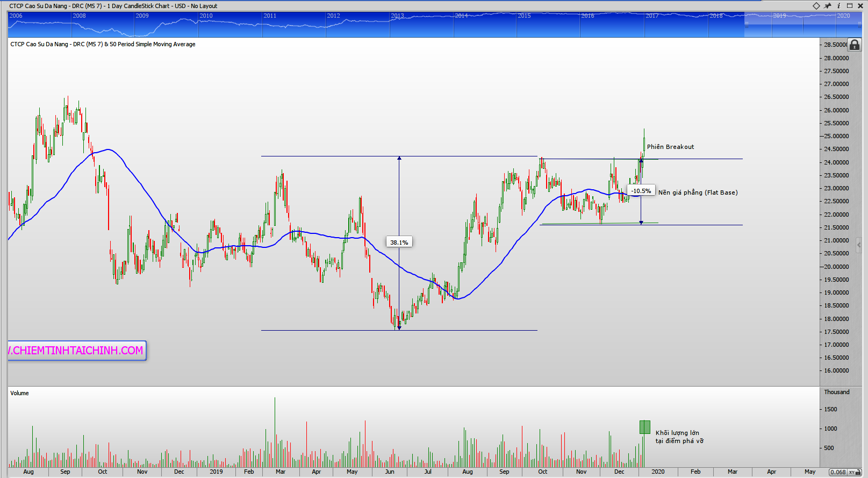Select 2016 in the overview timeline
The image size is (868, 478).
587,16
